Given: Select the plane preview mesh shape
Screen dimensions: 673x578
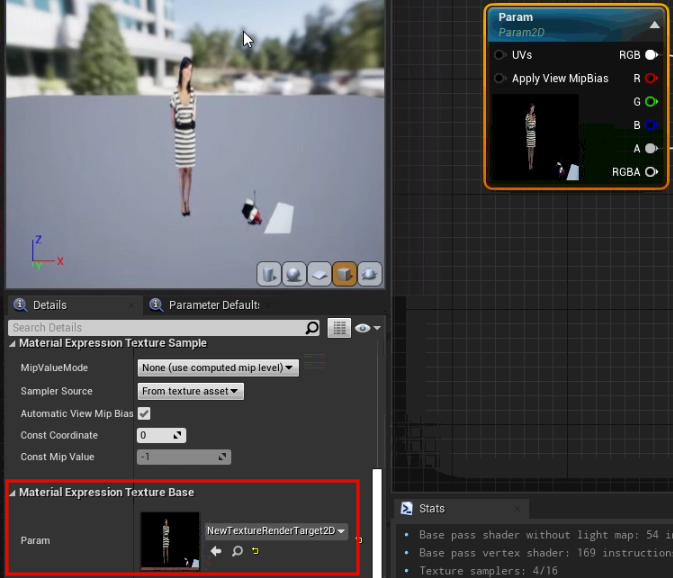Looking at the screenshot, I should coord(319,274).
